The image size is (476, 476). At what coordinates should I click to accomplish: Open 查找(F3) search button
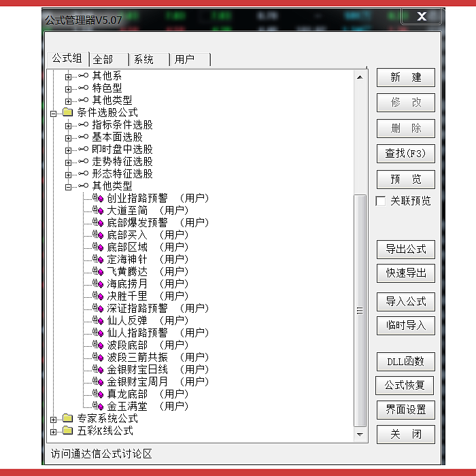point(405,154)
